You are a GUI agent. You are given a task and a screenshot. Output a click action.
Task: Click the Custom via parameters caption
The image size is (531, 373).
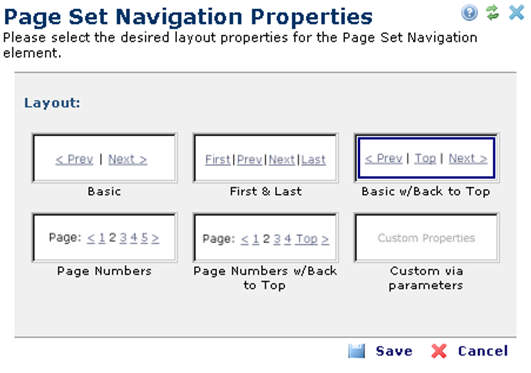pyautogui.click(x=426, y=278)
